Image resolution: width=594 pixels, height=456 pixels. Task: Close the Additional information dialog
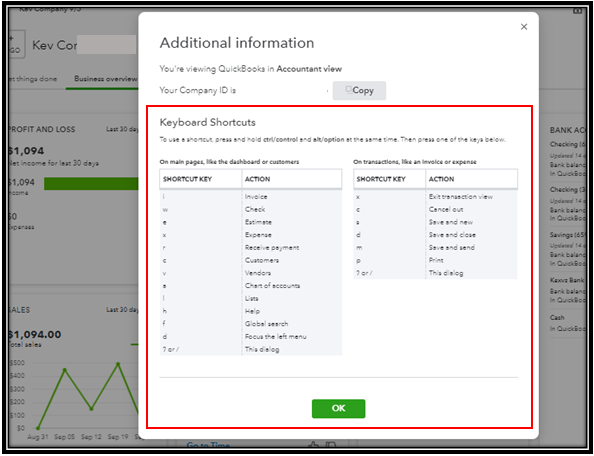coord(524,27)
